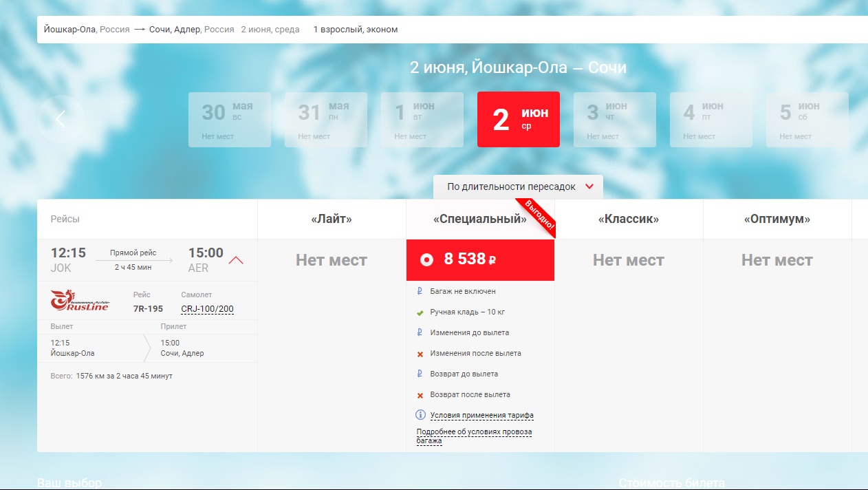Screen dimensions: 868x490
Task: Select the 30 мая date tab
Action: (x=229, y=120)
